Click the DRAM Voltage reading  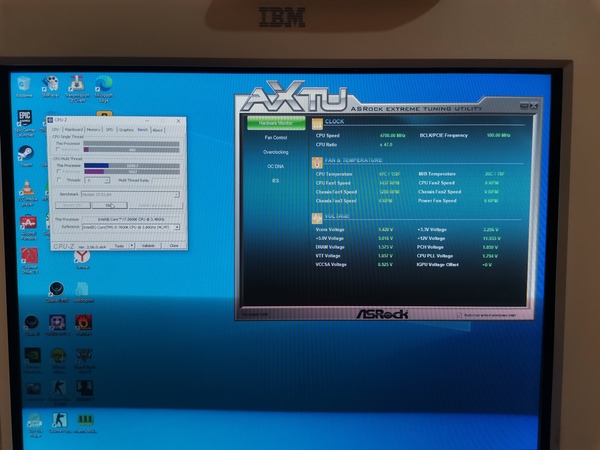[x=385, y=247]
